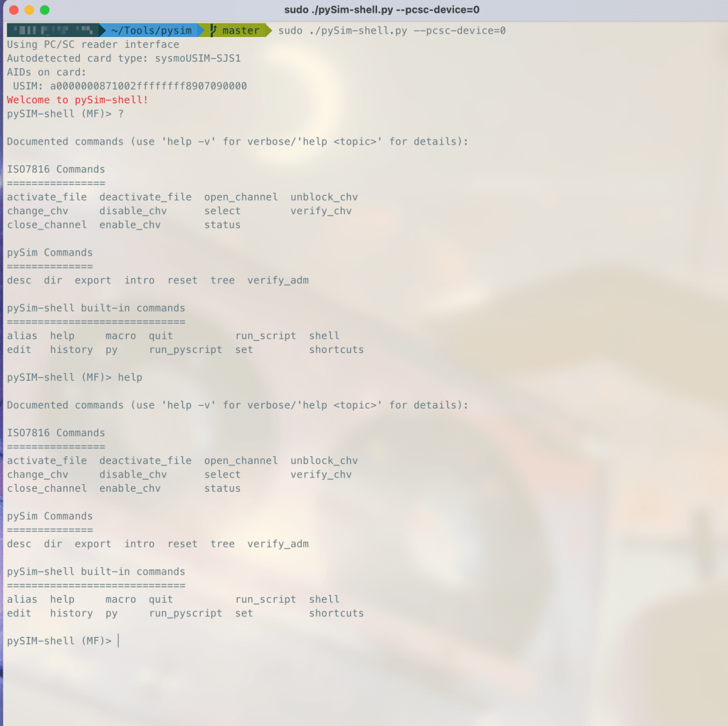Click the USIM AID hex string

(x=148, y=86)
